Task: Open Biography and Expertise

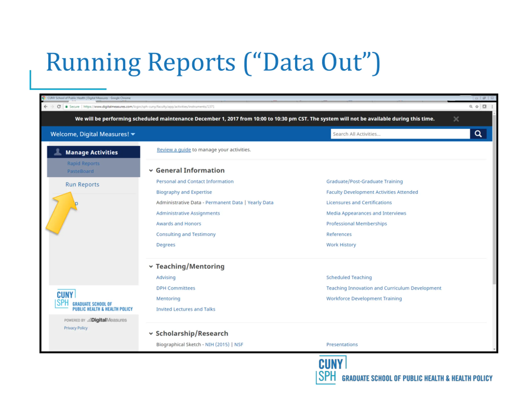Action: point(184,192)
